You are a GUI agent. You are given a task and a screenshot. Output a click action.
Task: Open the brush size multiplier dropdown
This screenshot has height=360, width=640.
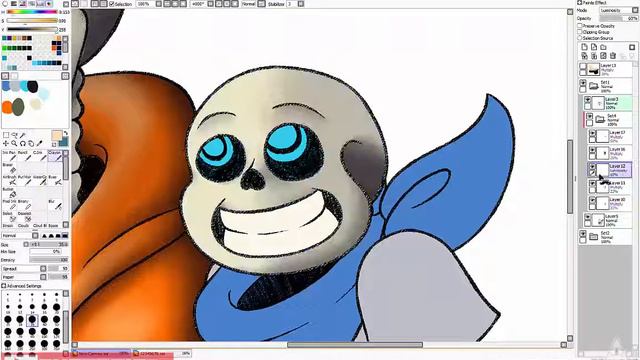click(x=26, y=244)
